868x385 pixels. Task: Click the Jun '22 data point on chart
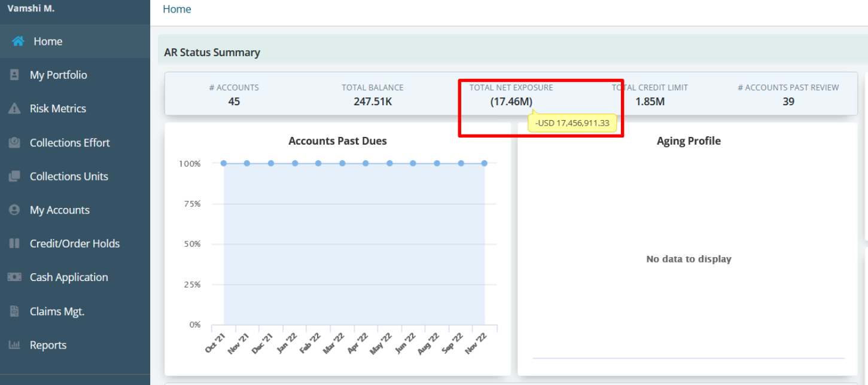[413, 163]
